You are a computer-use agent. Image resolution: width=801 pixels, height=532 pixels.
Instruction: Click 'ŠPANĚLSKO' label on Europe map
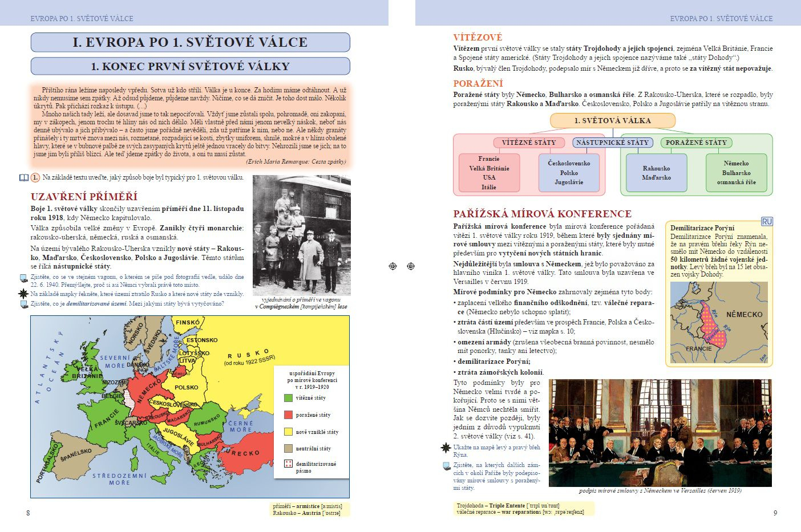[75, 455]
